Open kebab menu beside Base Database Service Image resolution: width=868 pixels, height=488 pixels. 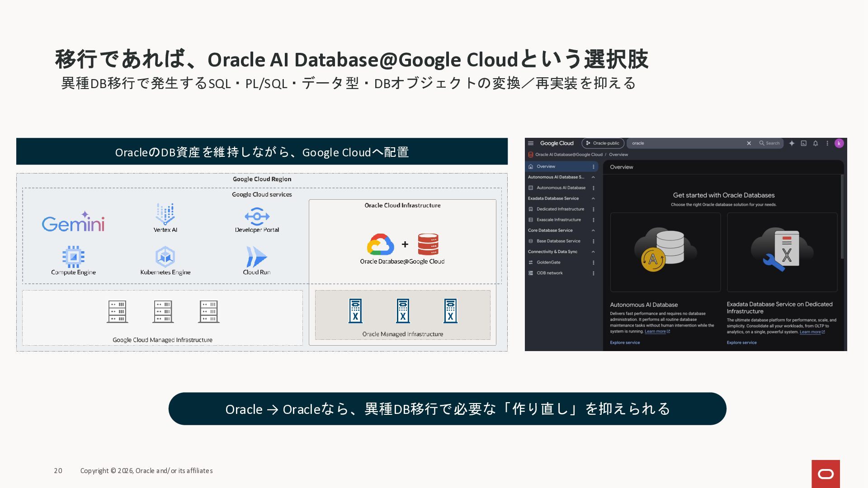(594, 241)
